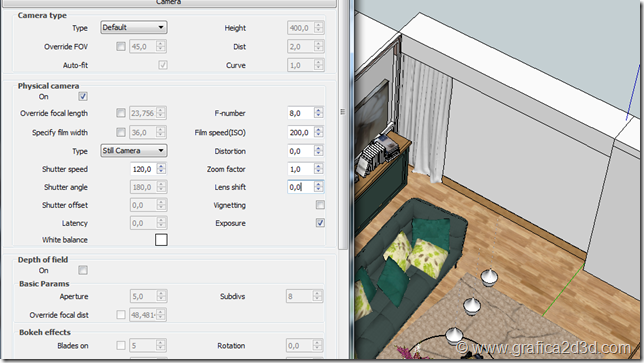Click the 'Physical camera' group label
The image size is (644, 363).
coord(48,86)
